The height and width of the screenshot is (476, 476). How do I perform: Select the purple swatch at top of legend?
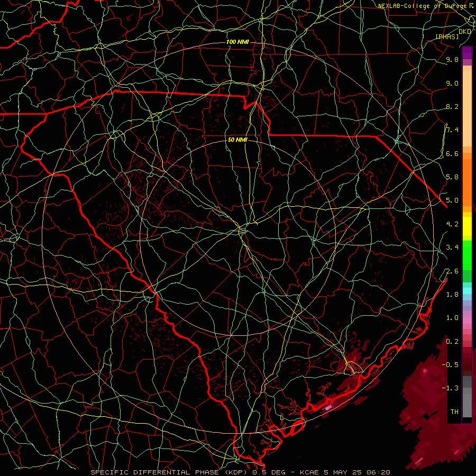[467, 53]
